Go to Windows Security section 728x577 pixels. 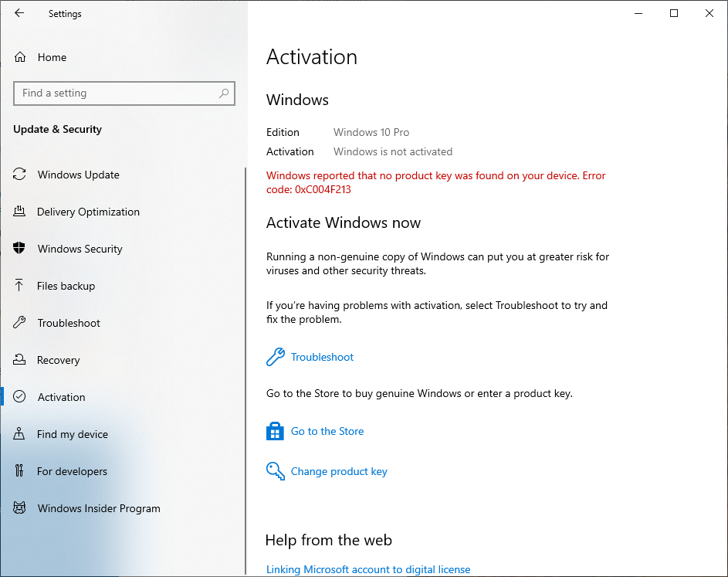[x=80, y=249]
